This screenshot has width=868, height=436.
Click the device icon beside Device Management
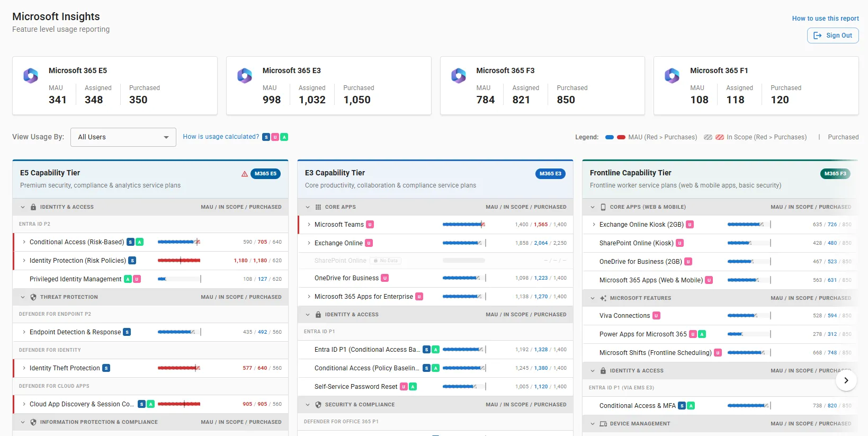tap(603, 424)
